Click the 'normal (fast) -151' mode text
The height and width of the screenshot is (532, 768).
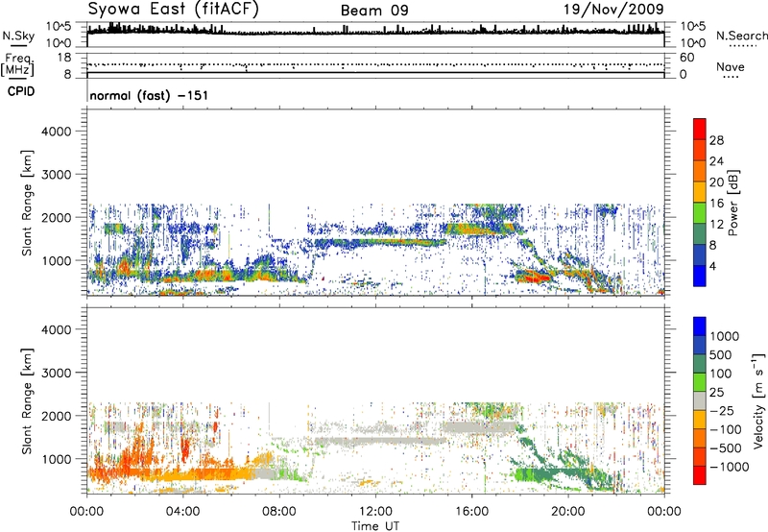149,95
